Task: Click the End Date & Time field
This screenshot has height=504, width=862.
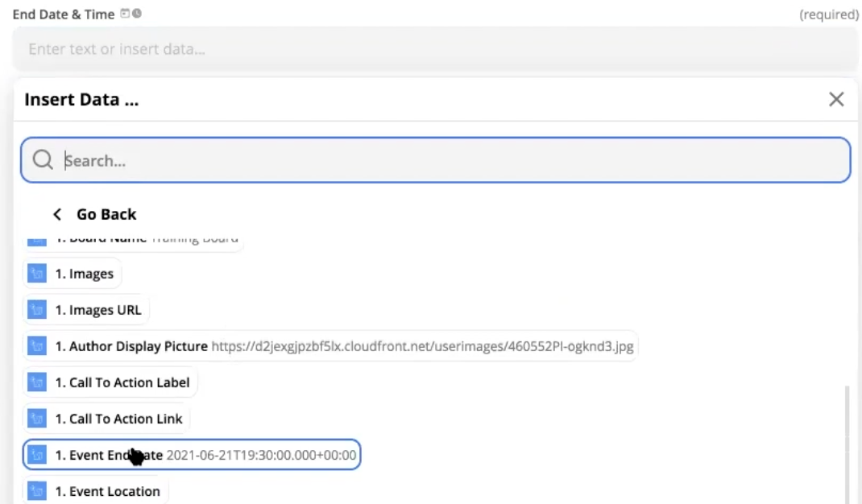Action: click(435, 49)
